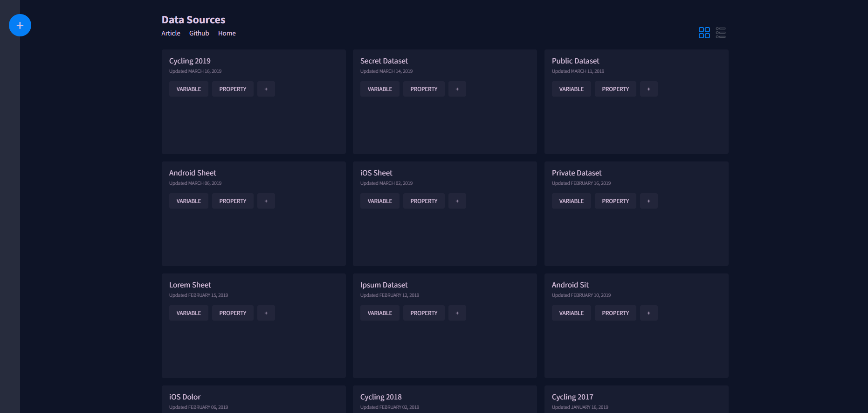This screenshot has width=868, height=413.
Task: Add a tag to Lorem Sheet card
Action: pos(266,313)
